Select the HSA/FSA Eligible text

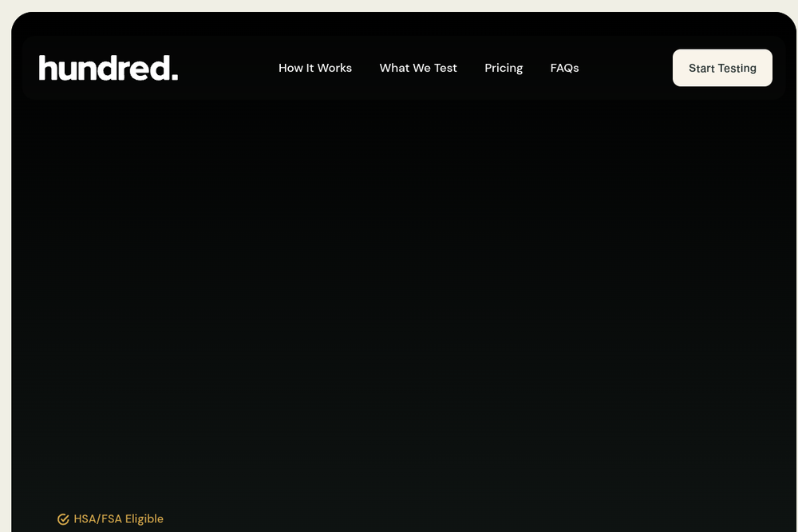(x=119, y=518)
